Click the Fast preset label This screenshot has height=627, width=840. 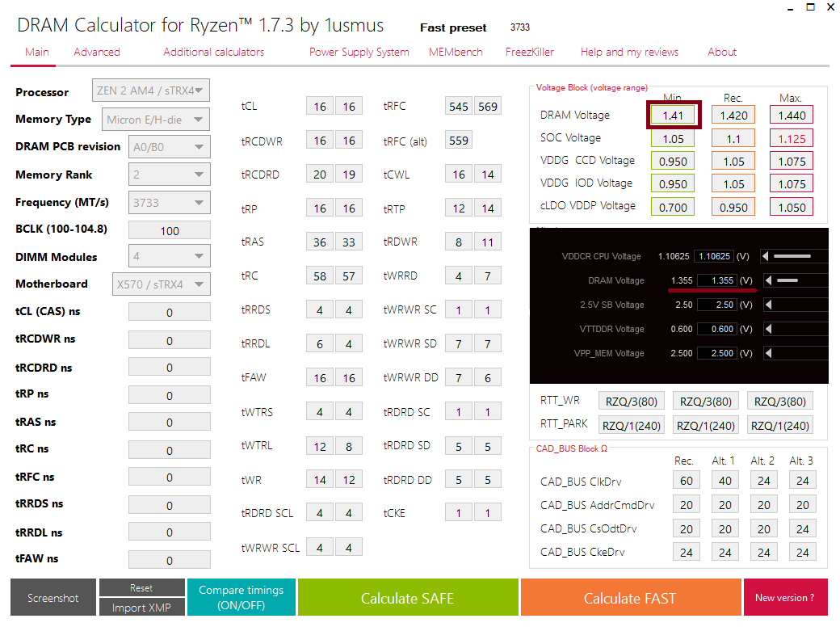click(453, 27)
